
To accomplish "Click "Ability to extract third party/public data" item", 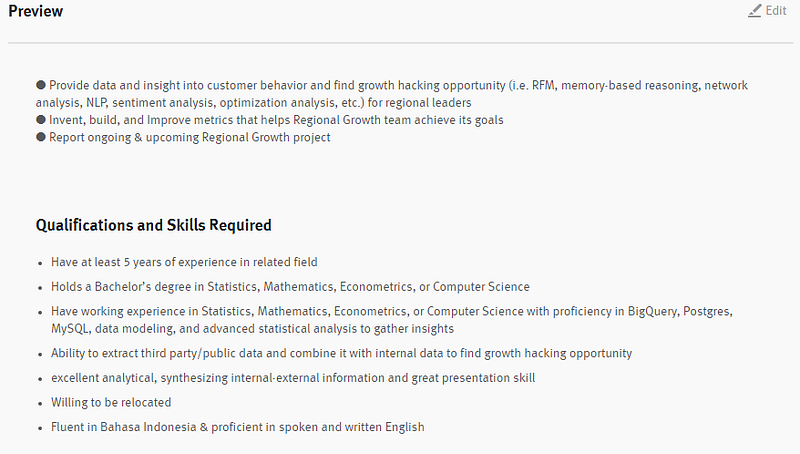I will tap(341, 353).
